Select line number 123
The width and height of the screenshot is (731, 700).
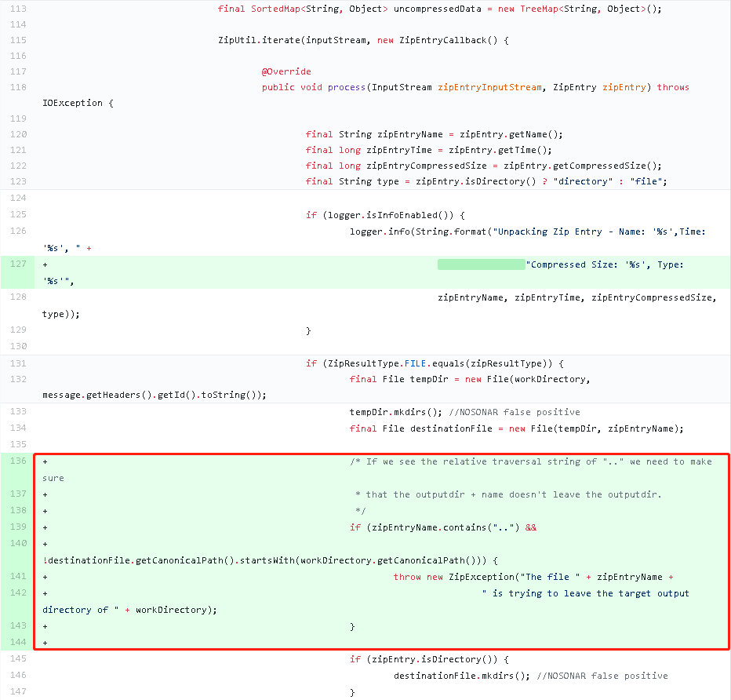(18, 181)
